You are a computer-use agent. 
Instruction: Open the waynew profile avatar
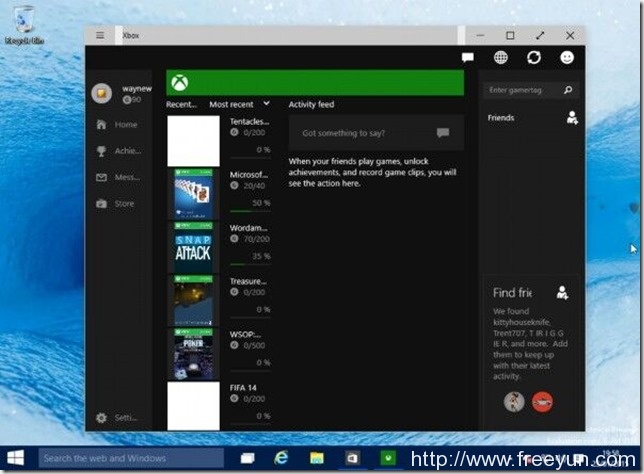click(102, 93)
